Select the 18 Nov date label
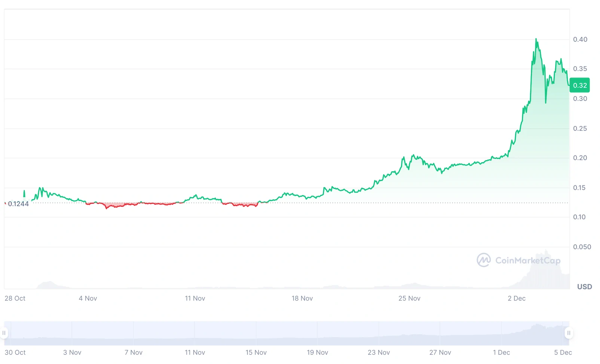This screenshot has height=364, width=600. point(302,298)
